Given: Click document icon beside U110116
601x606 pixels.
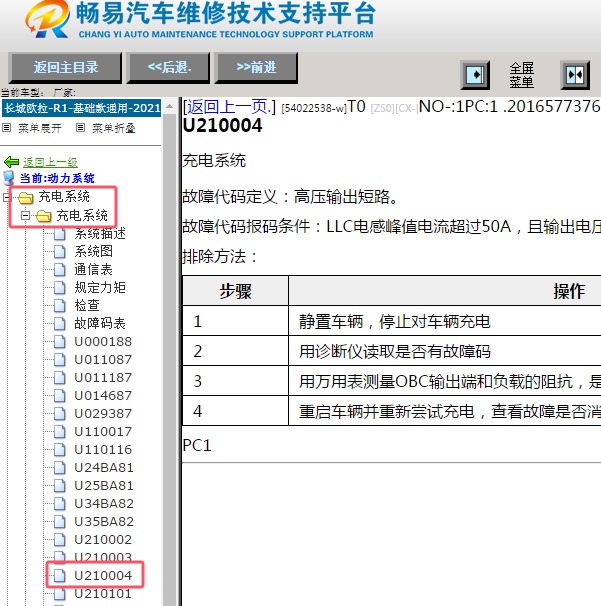Looking at the screenshot, I should tap(60, 449).
